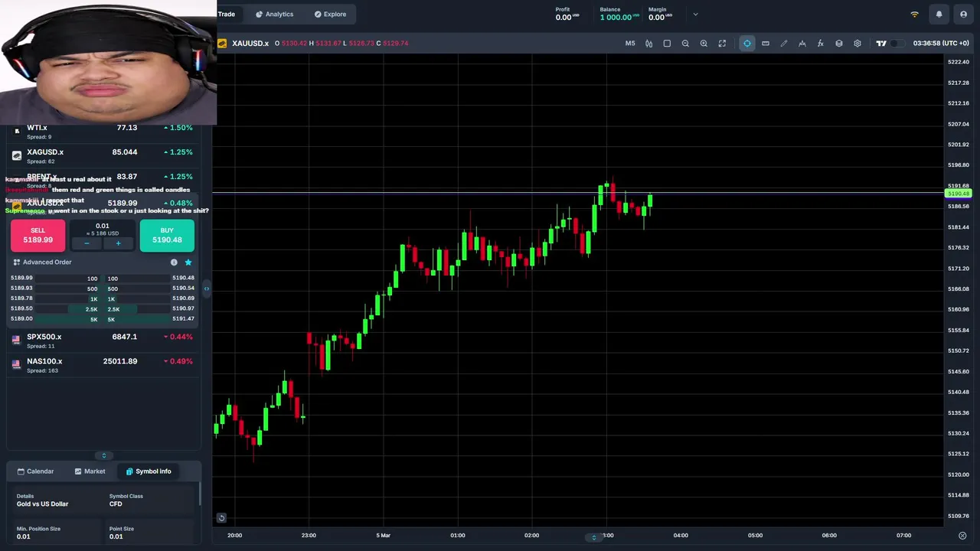
Task: Zoom out the chart with the minus magnifier
Action: click(685, 44)
